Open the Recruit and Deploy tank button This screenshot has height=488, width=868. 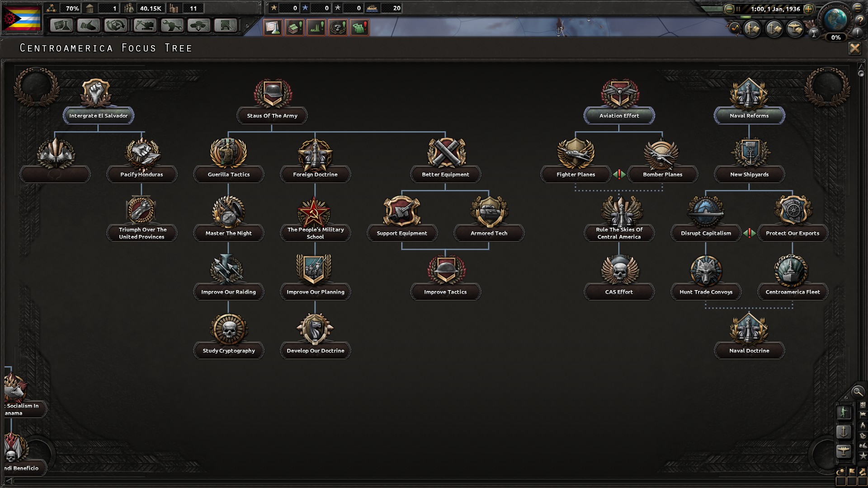[199, 26]
